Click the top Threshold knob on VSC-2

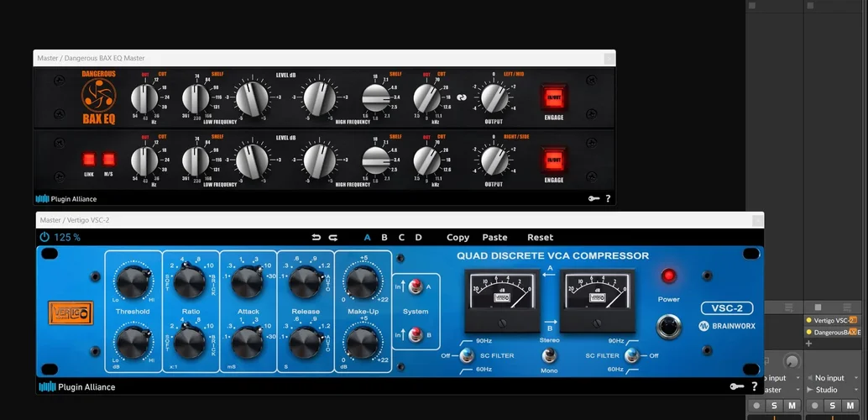click(x=133, y=281)
